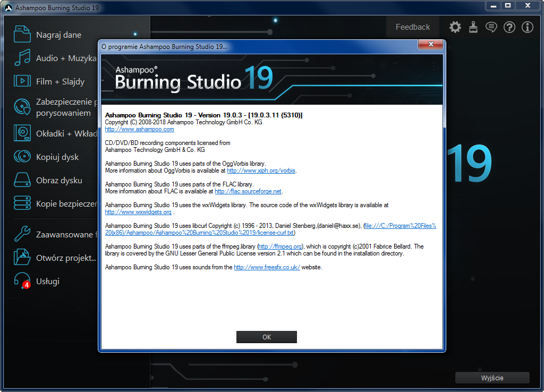Open the ffmpeg.org link
Viewport: 544px width, 392px height.
tap(280, 246)
